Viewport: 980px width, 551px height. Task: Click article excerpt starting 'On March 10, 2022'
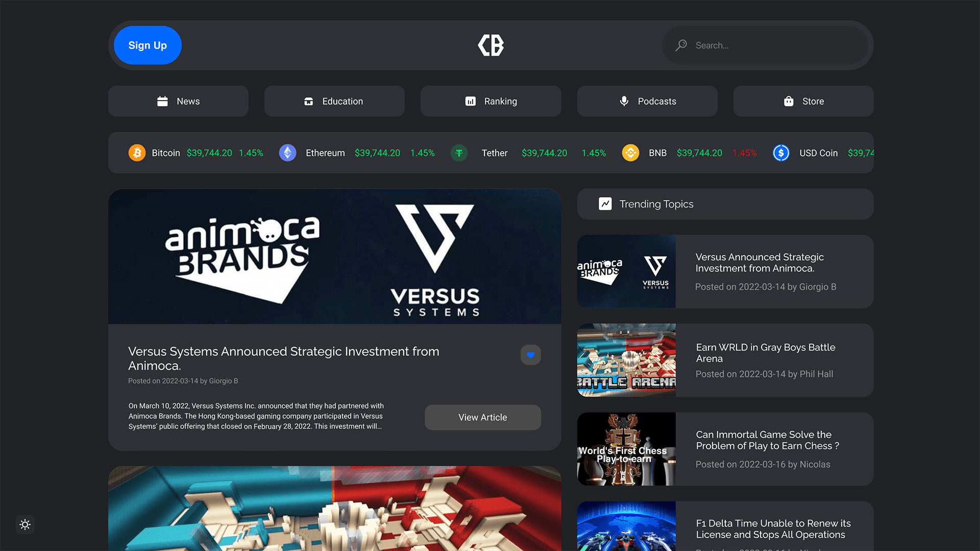pos(256,416)
